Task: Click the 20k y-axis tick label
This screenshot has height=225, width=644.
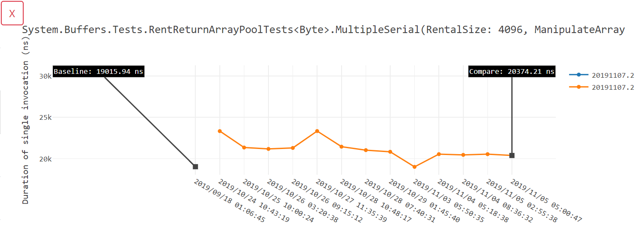Action: coord(46,159)
